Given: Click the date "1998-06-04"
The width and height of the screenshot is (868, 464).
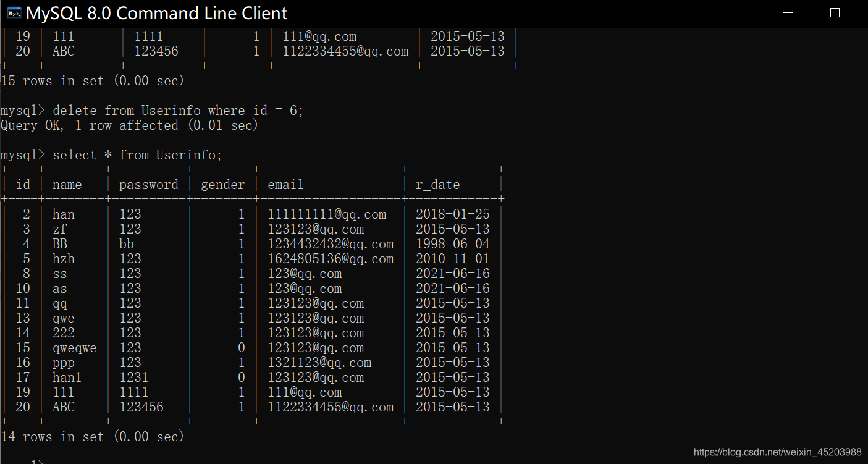Looking at the screenshot, I should point(453,244).
